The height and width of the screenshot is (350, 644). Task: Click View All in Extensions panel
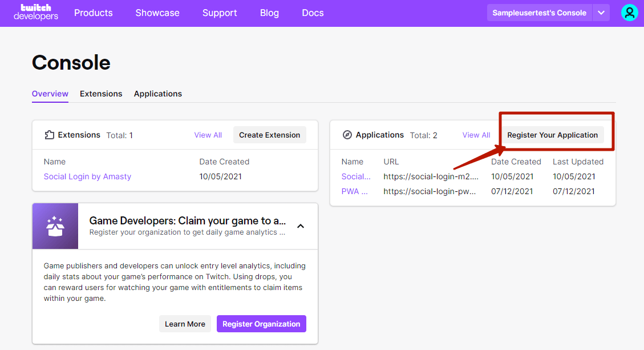pyautogui.click(x=208, y=135)
